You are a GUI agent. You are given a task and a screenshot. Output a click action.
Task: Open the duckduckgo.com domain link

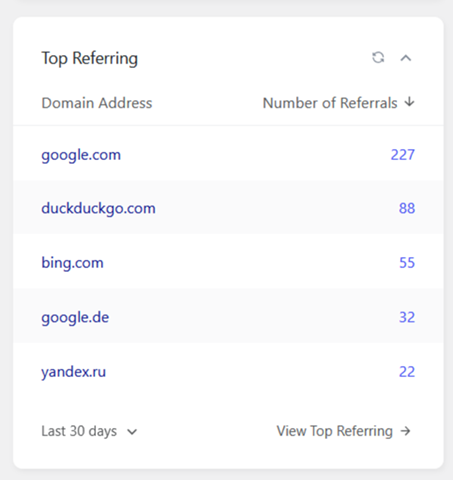[x=98, y=208]
